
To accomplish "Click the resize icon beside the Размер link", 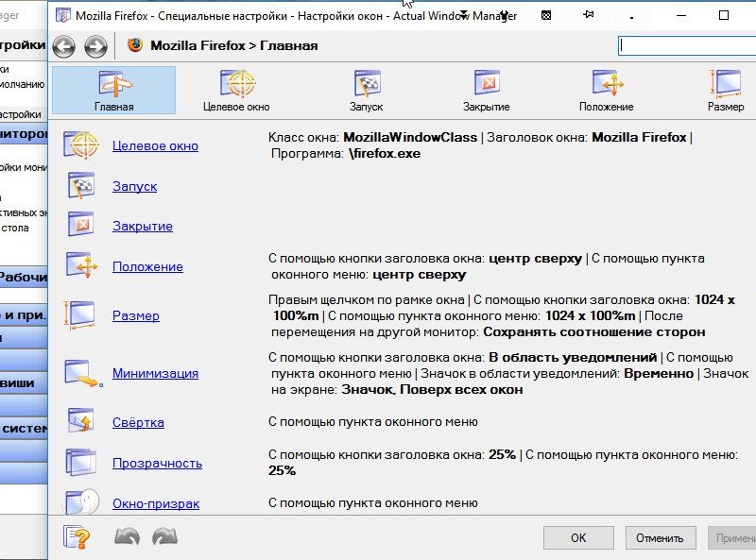I will click(x=80, y=314).
